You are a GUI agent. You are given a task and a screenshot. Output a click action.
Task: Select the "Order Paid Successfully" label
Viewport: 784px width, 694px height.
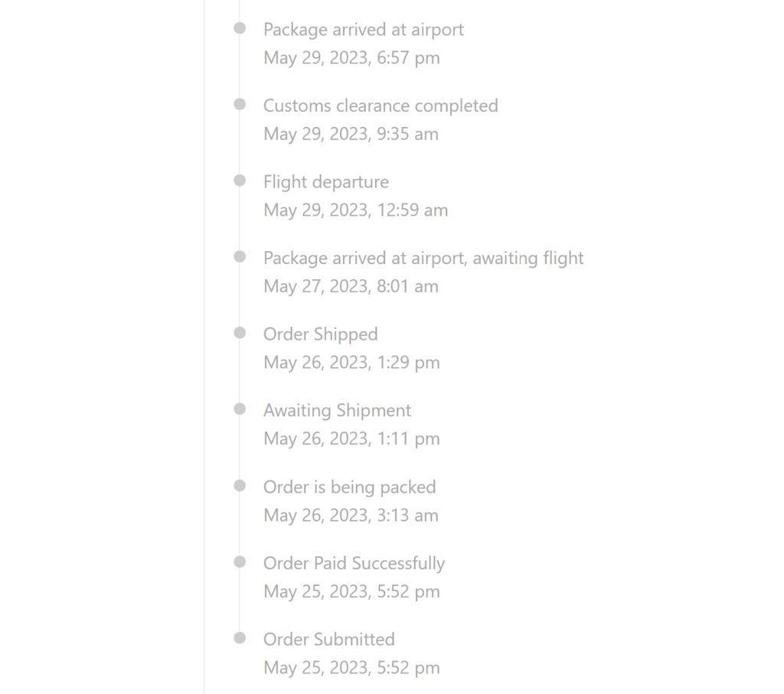point(354,564)
